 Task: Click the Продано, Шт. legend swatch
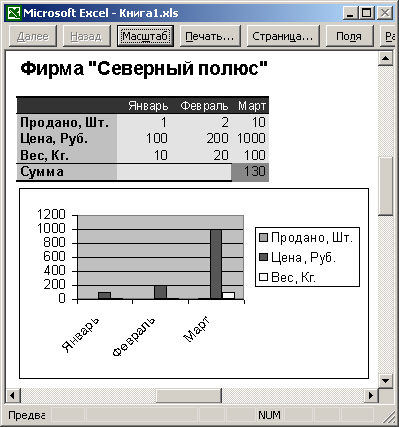pos(263,238)
